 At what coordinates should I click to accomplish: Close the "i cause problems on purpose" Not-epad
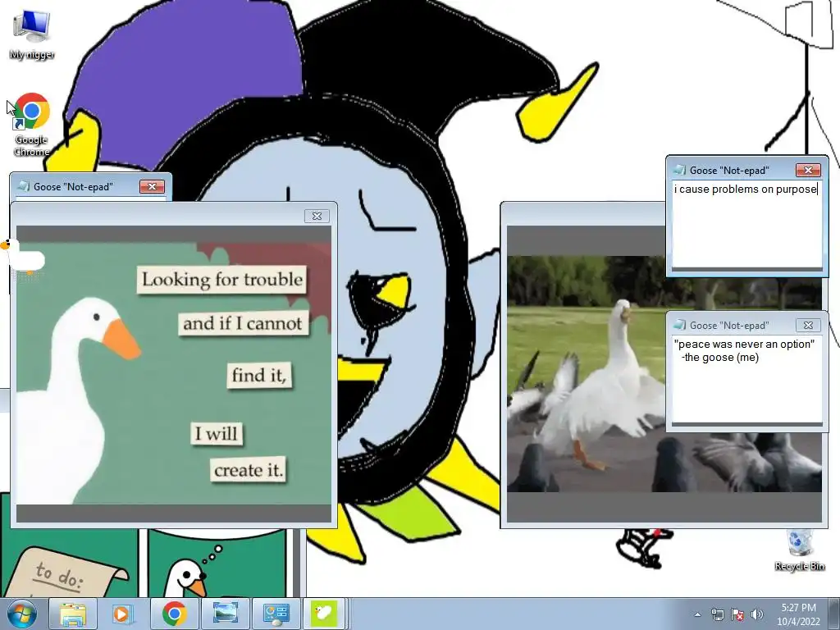tap(808, 170)
